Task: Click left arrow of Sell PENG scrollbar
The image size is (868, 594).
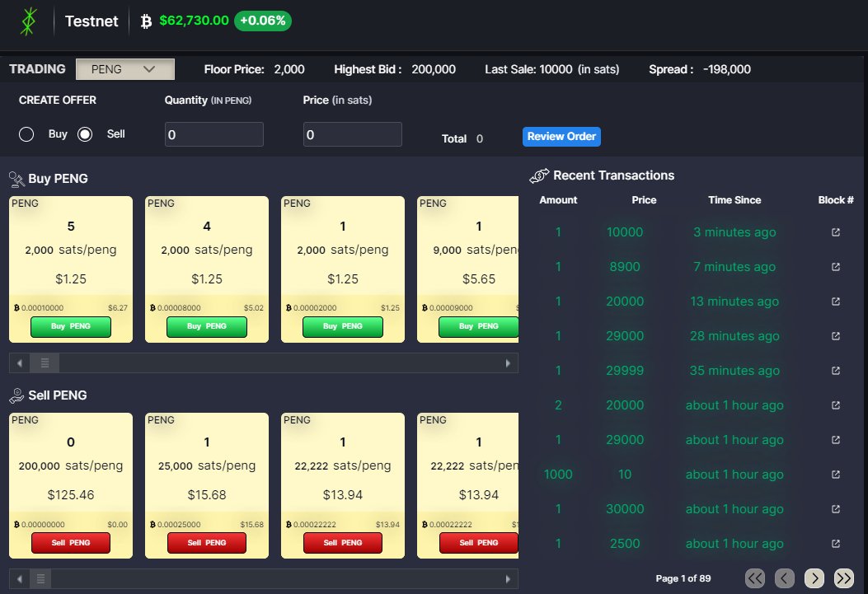Action: click(x=20, y=579)
